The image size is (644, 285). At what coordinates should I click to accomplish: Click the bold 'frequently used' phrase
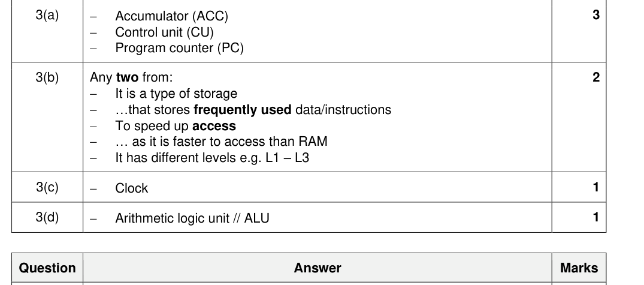coord(242,110)
